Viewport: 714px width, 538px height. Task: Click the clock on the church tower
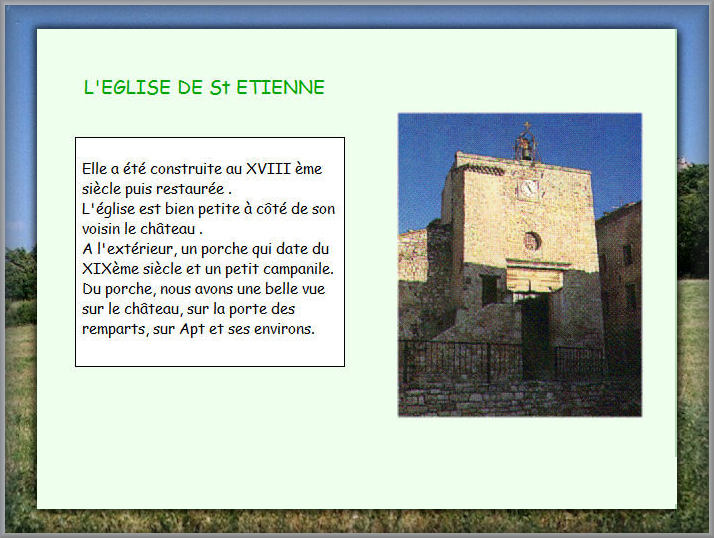click(529, 187)
